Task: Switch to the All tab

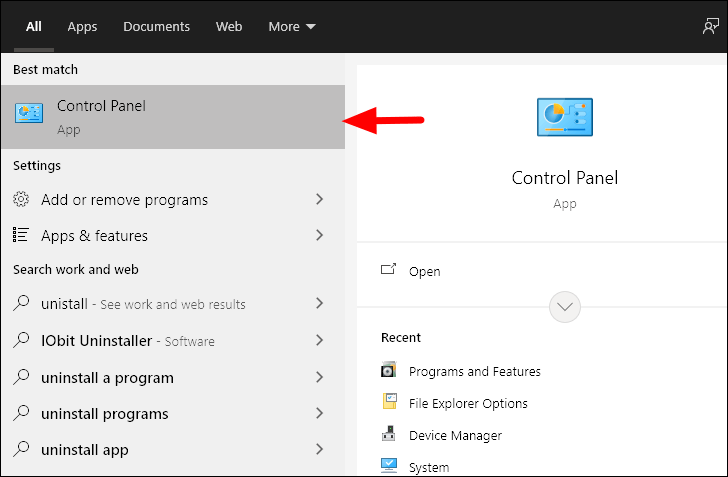Action: [x=33, y=26]
